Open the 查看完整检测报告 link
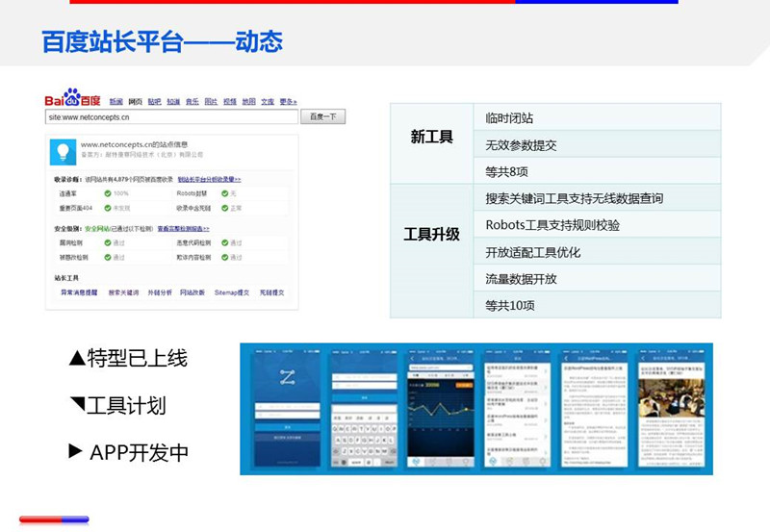The height and width of the screenshot is (532, 770). [182, 229]
